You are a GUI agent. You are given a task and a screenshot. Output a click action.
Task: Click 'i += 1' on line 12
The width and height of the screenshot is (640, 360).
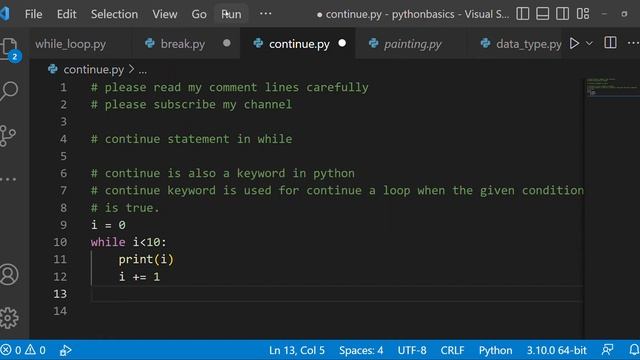[x=139, y=277]
